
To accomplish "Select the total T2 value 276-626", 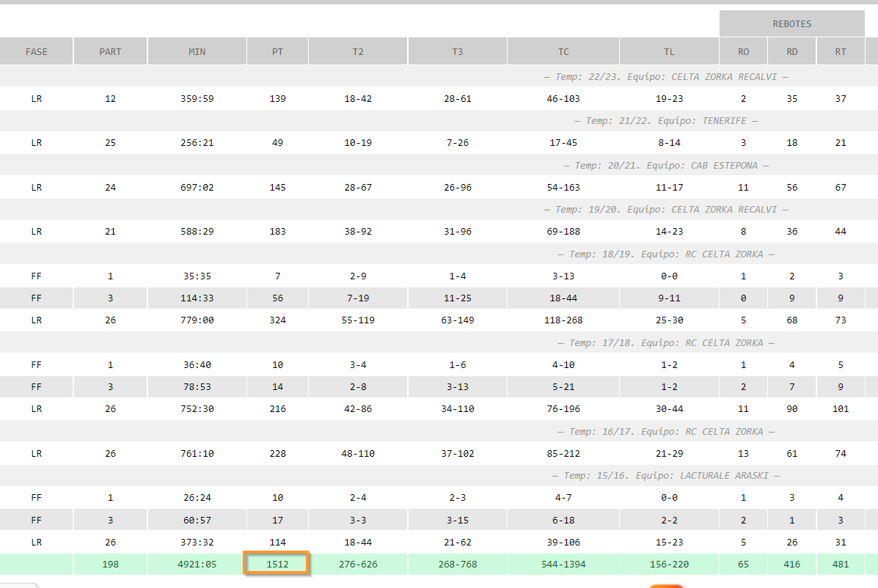I will pyautogui.click(x=359, y=564).
